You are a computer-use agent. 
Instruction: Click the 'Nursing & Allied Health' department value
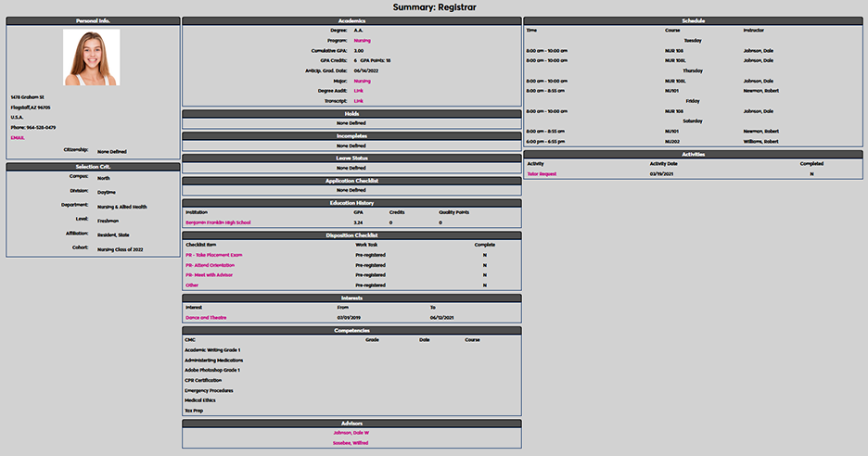(x=122, y=207)
